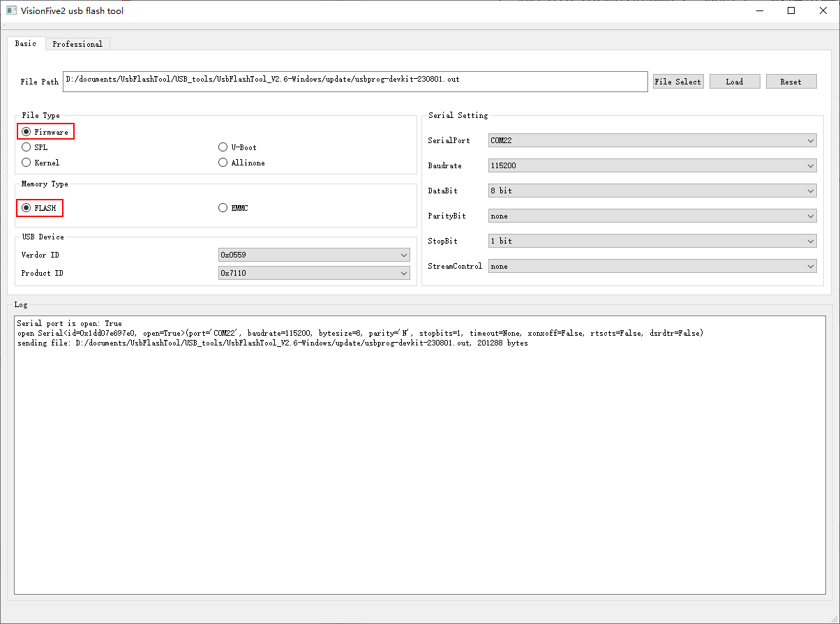This screenshot has height=624, width=840.
Task: Minimize the VisionFive2 flash tool window
Action: coord(759,11)
